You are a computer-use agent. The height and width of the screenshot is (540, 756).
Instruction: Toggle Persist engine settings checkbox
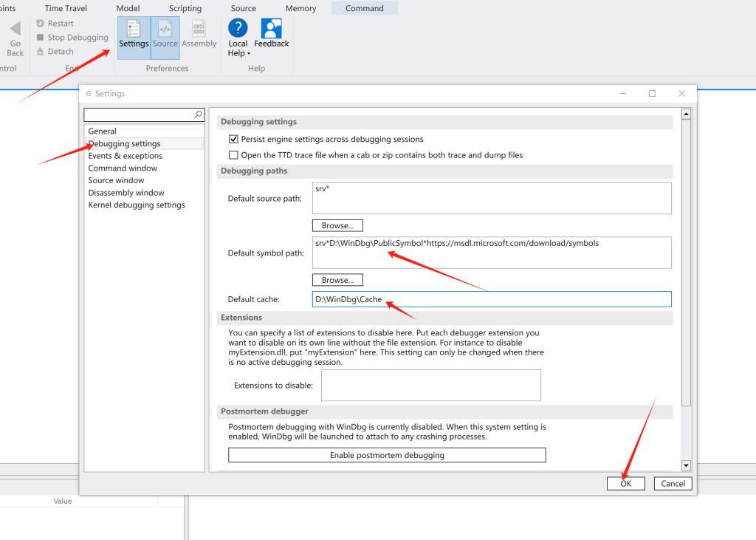coord(234,139)
